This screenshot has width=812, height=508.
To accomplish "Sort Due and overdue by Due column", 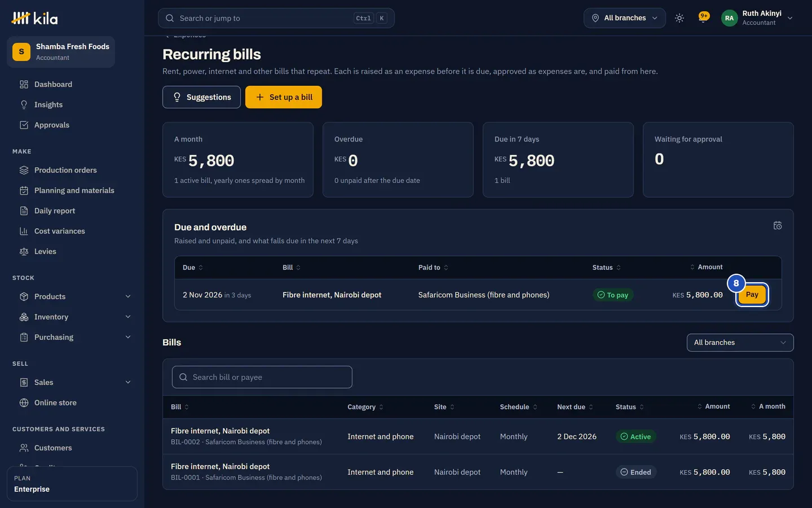I will 193,268.
